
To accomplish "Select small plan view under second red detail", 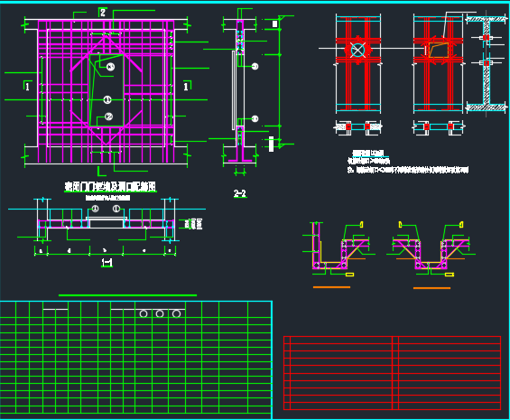I will point(439,126).
